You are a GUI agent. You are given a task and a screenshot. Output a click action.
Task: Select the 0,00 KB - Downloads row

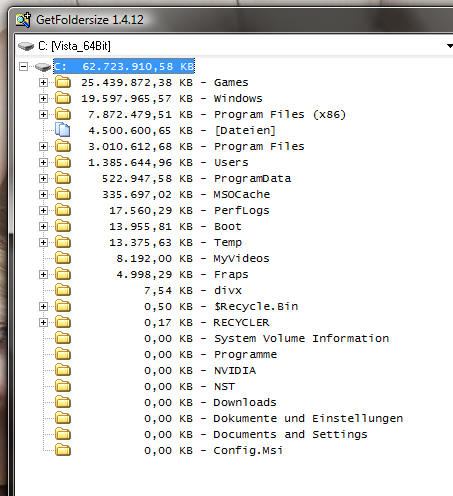pyautogui.click(x=210, y=402)
